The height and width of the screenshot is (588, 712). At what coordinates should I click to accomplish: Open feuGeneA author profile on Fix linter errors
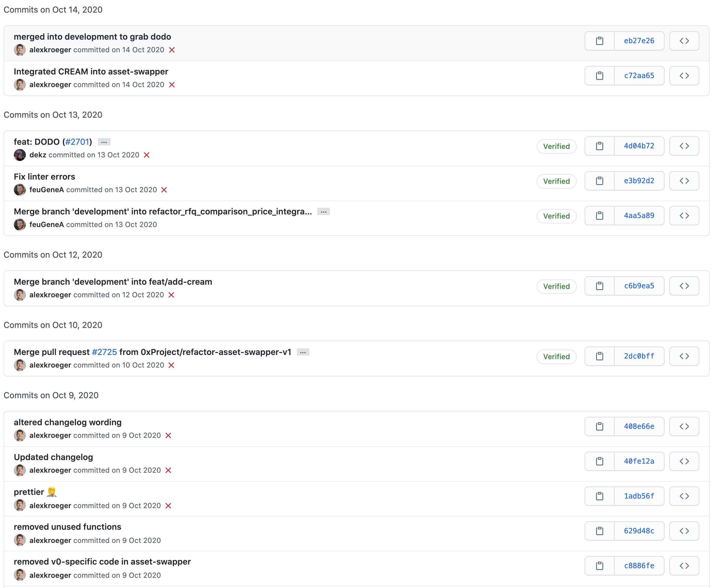[x=47, y=190]
